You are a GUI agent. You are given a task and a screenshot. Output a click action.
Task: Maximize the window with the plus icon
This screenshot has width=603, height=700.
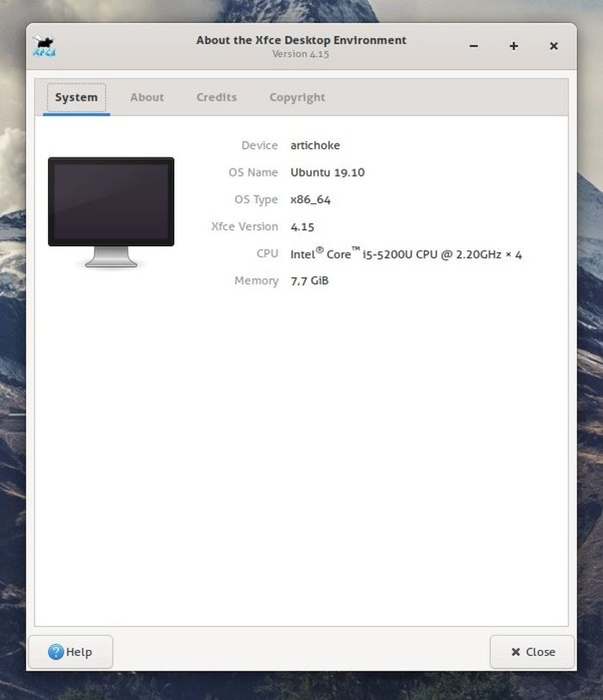click(513, 46)
